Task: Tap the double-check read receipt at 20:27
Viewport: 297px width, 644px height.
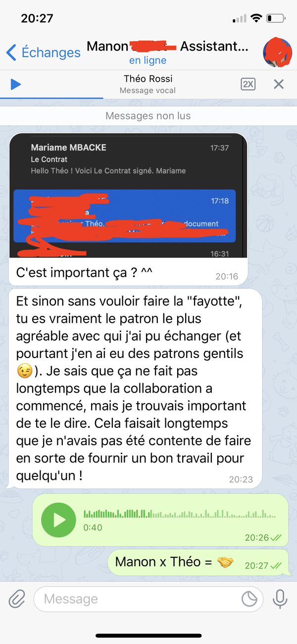Action: (276, 565)
